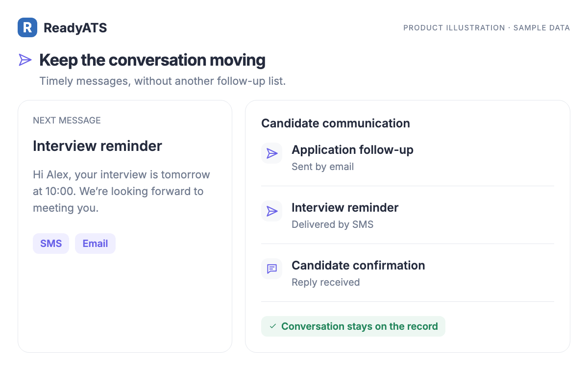This screenshot has height=392, width=588.
Task: Click the PRODUCT ILLUSTRATION · SAMPLE DATA label
Action: click(487, 28)
